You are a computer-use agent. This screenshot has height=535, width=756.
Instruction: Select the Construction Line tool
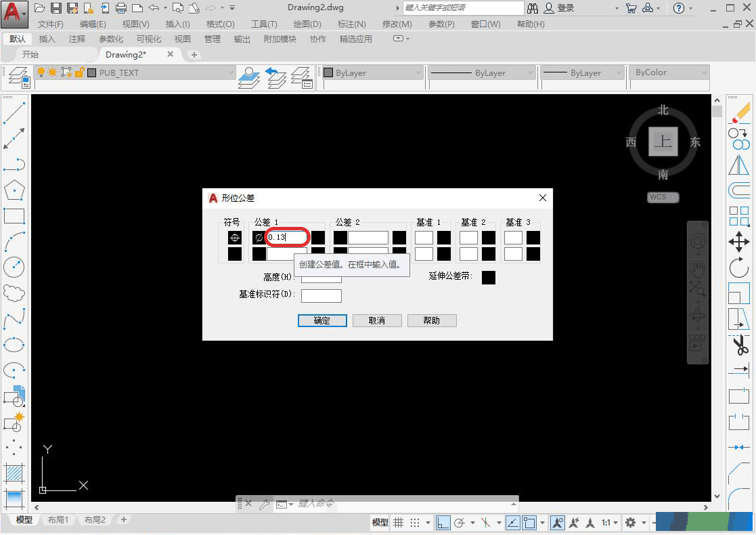coord(14,139)
